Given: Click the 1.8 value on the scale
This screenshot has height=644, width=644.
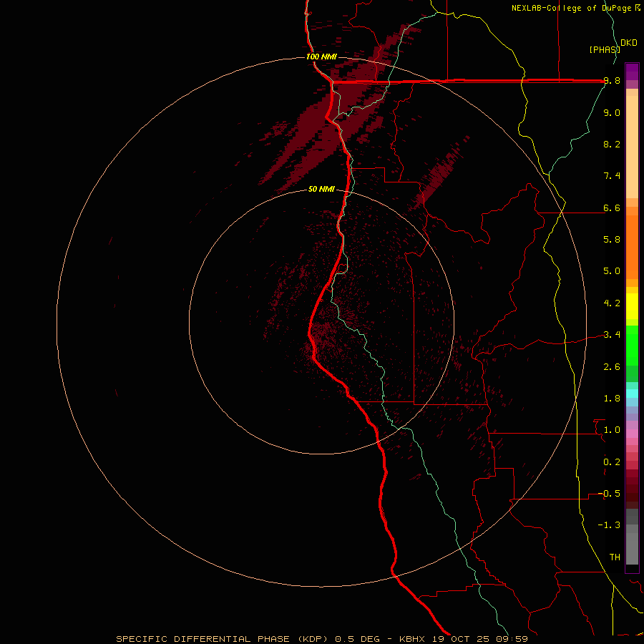Looking at the screenshot, I should click(612, 399).
